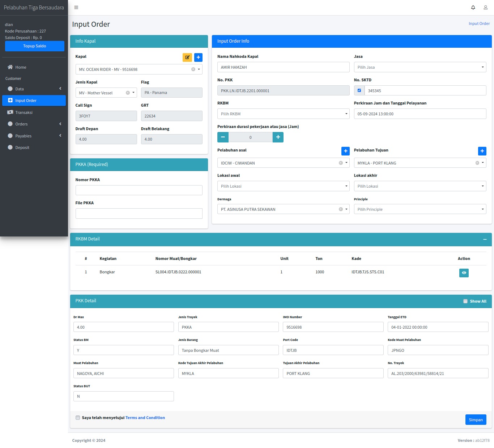Open the Pilih Jasa dropdown
The height and width of the screenshot is (448, 494).
[420, 67]
